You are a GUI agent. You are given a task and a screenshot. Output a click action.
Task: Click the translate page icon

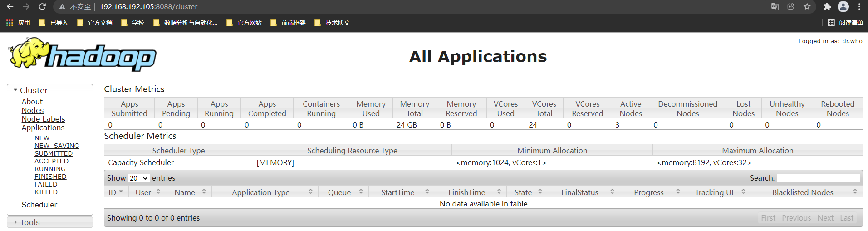coord(775,6)
